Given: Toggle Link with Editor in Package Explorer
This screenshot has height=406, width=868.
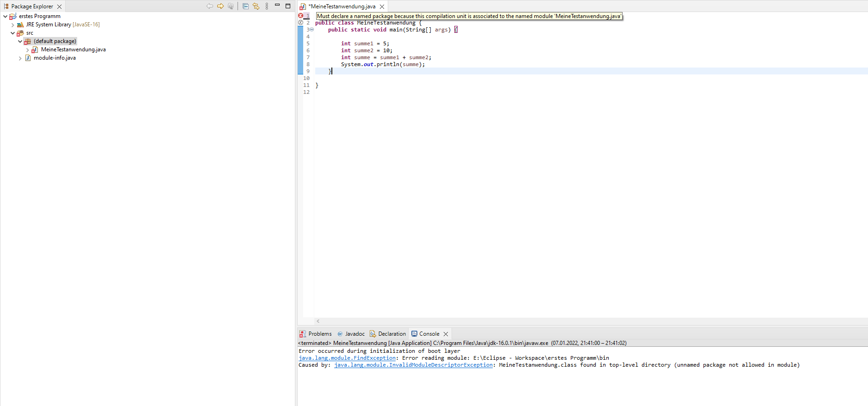Looking at the screenshot, I should [256, 6].
